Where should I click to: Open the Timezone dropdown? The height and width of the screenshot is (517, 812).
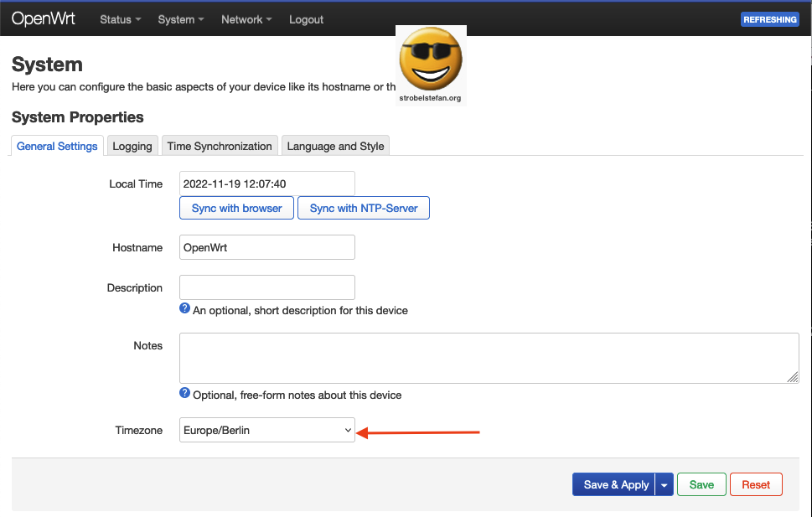[267, 430]
